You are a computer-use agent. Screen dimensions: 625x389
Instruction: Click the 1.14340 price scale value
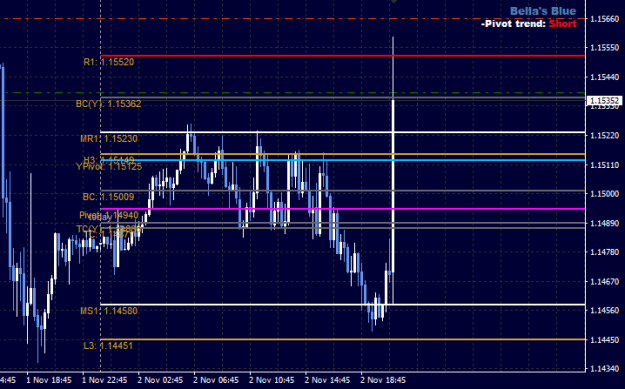[605, 369]
